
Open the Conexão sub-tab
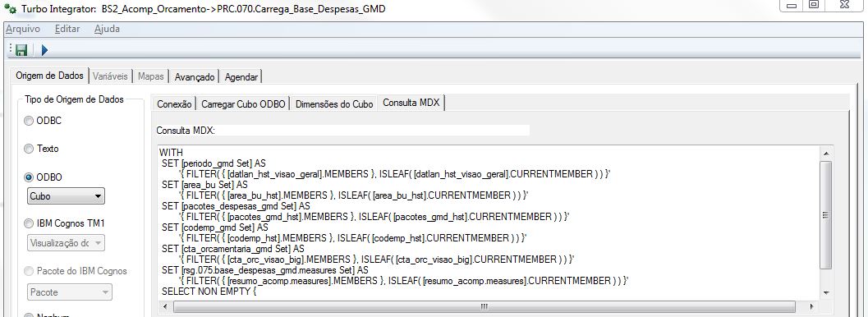[x=174, y=104]
